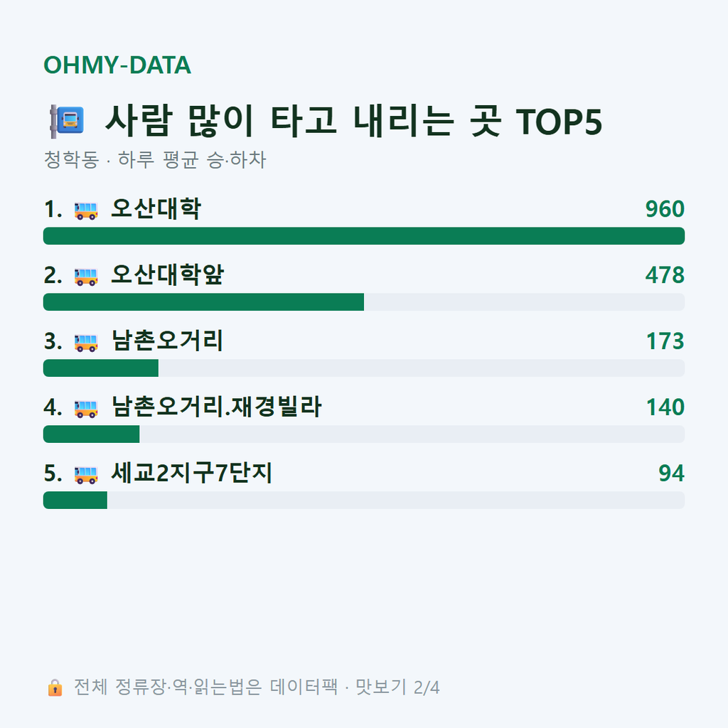Click the progress bar under 남촌오거리.재경빌라
This screenshot has width=728, height=728.
(364, 434)
